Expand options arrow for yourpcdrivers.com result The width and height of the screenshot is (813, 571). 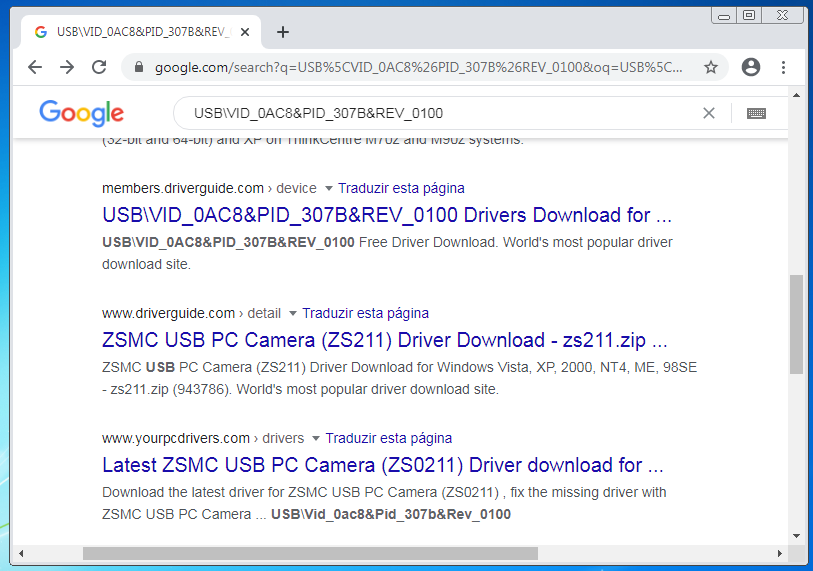click(x=315, y=438)
